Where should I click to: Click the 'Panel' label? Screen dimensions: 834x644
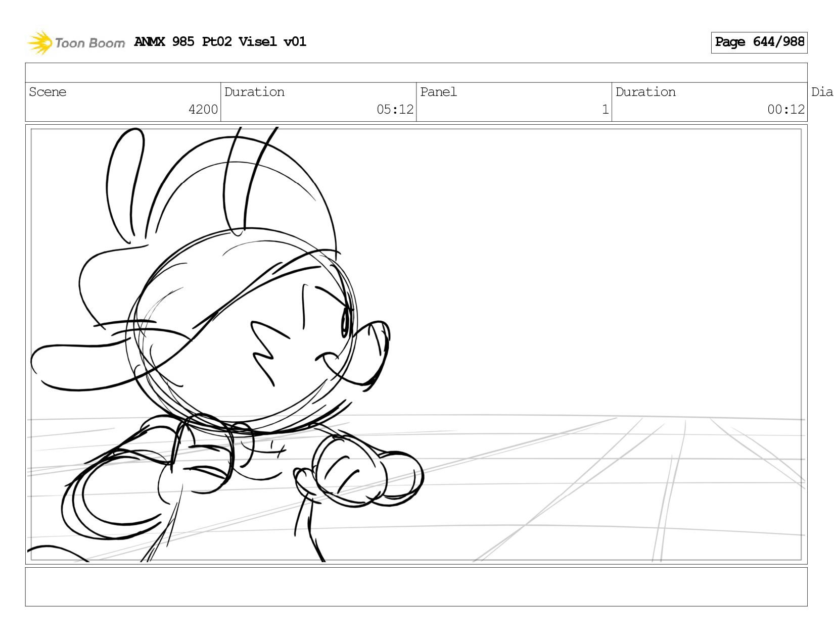click(438, 92)
